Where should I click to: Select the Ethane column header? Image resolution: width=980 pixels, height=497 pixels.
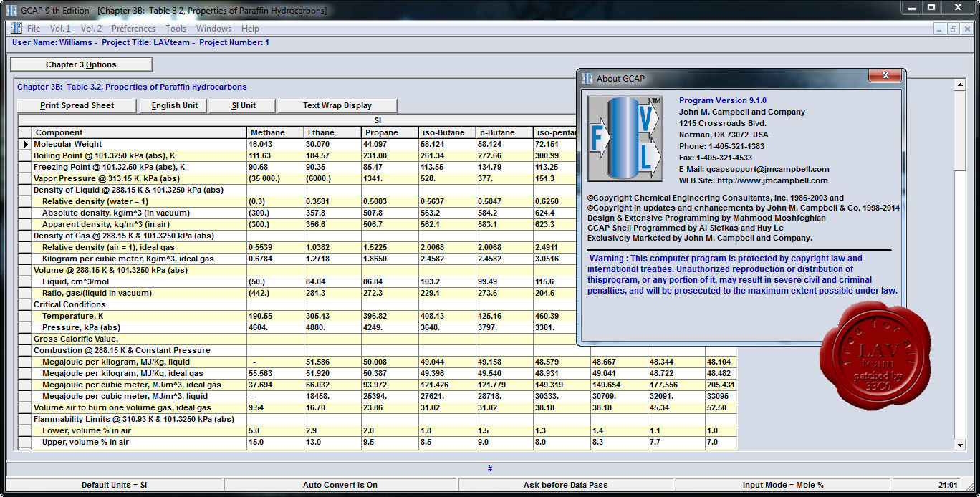[x=332, y=132]
